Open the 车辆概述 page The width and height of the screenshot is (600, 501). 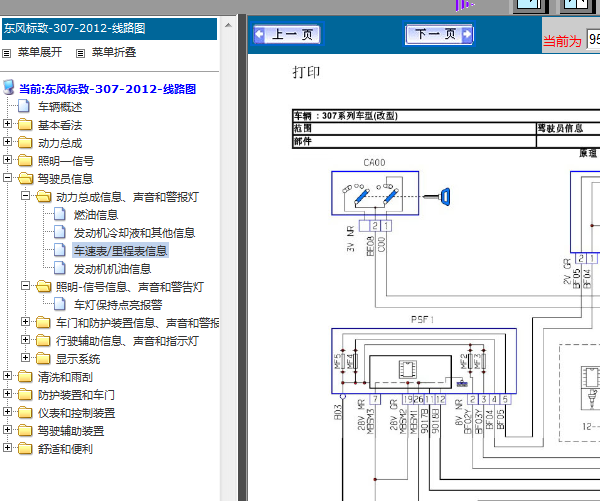coord(60,107)
